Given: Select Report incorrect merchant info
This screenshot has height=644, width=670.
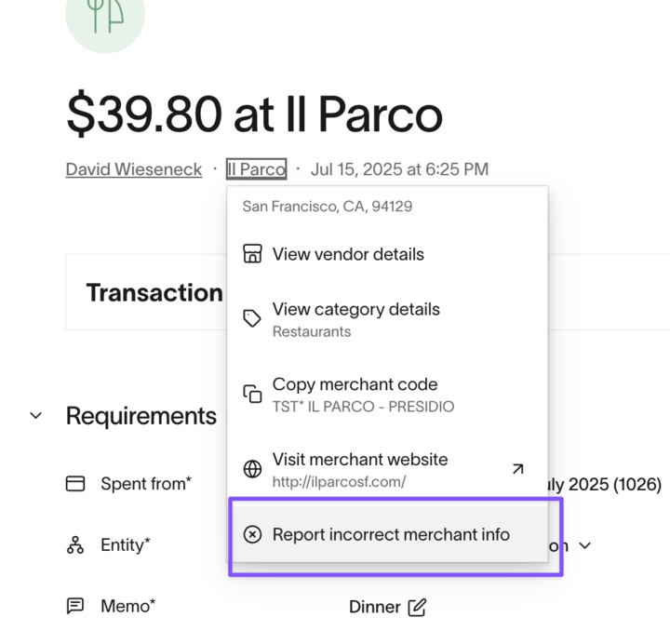Looking at the screenshot, I should pyautogui.click(x=387, y=534).
